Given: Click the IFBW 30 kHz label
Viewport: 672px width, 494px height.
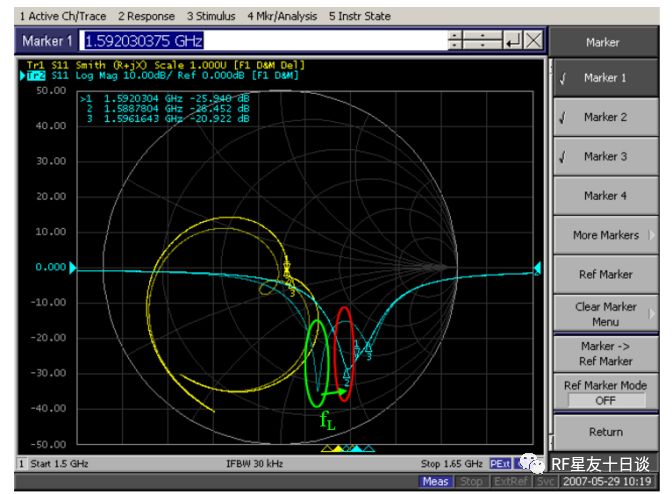Looking at the screenshot, I should (x=255, y=464).
